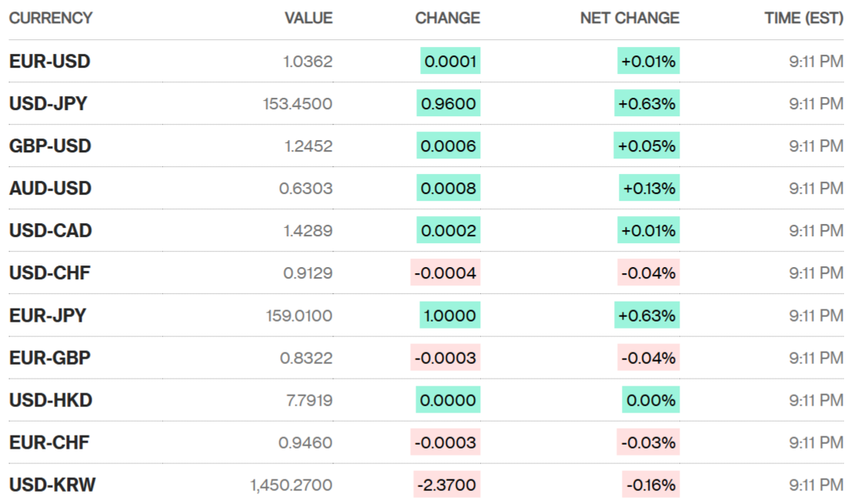The width and height of the screenshot is (855, 504).
Task: Select the GBP-USD row label
Action: (x=50, y=146)
